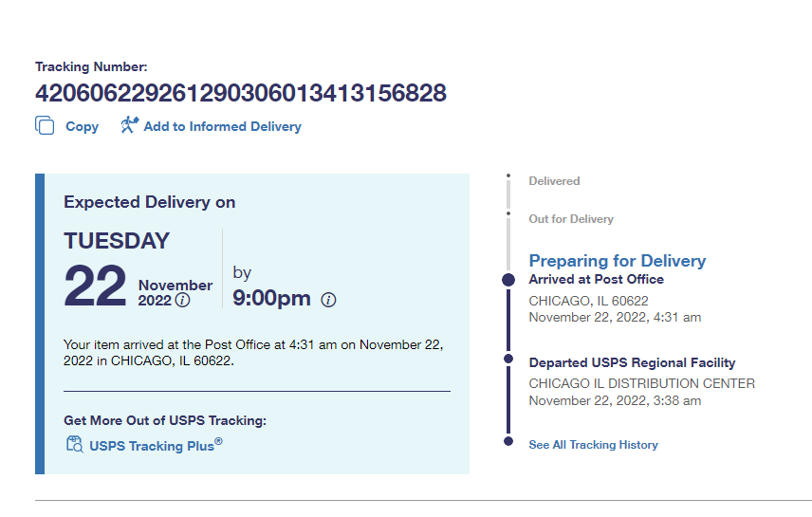The height and width of the screenshot is (517, 812).
Task: Click the Departed USPS Regional Facility title
Action: coord(632,362)
